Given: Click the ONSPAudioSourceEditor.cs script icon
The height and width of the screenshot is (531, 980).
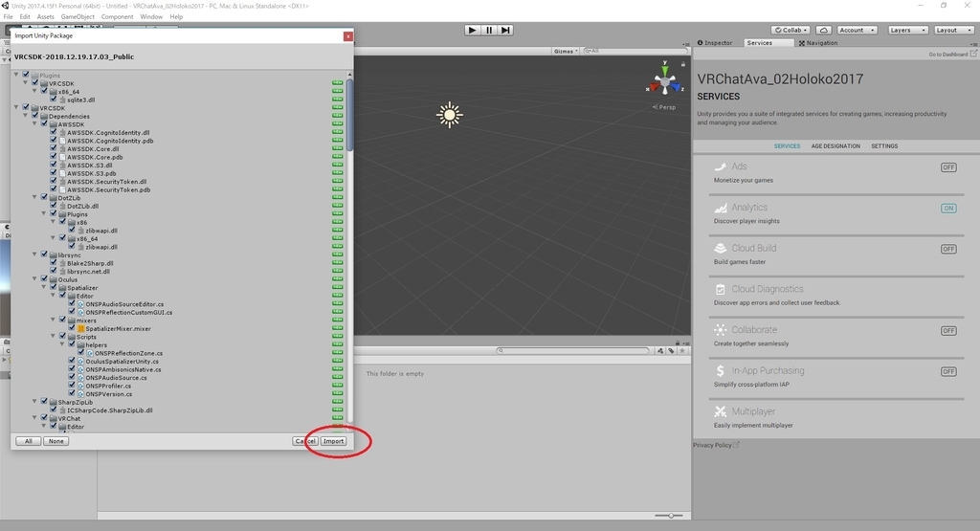Looking at the screenshot, I should click(x=80, y=304).
